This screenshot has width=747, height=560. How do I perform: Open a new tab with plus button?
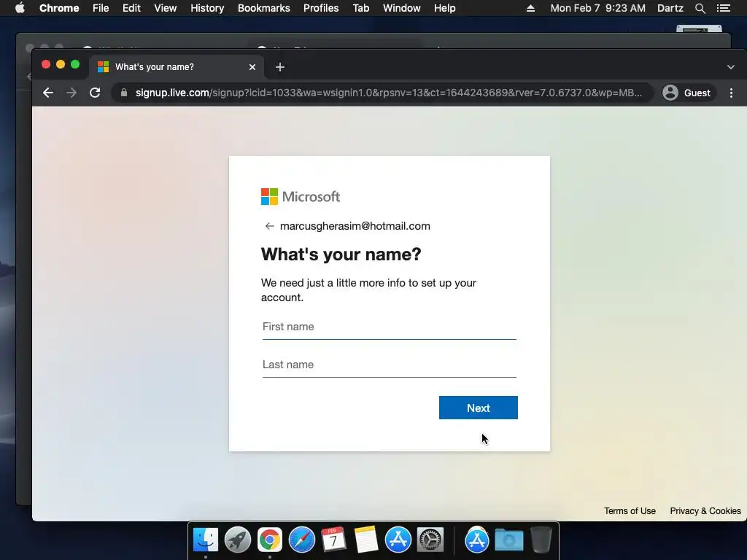click(x=280, y=67)
